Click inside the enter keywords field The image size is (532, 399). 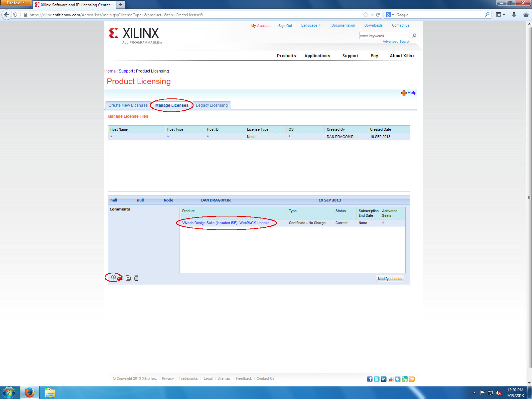click(384, 36)
